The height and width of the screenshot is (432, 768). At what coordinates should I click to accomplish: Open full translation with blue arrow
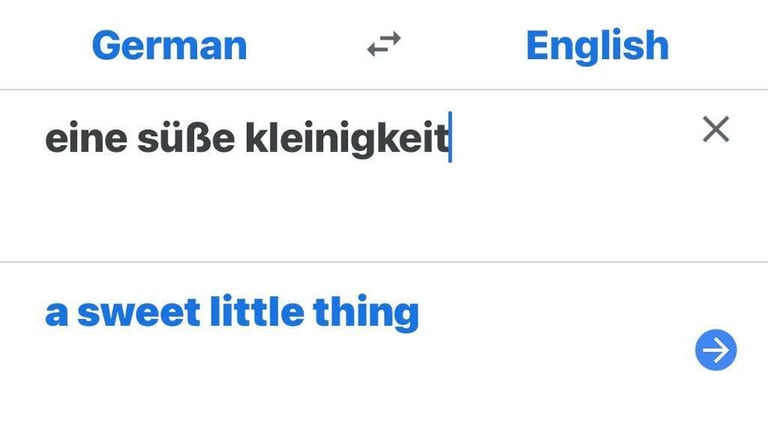pos(716,350)
